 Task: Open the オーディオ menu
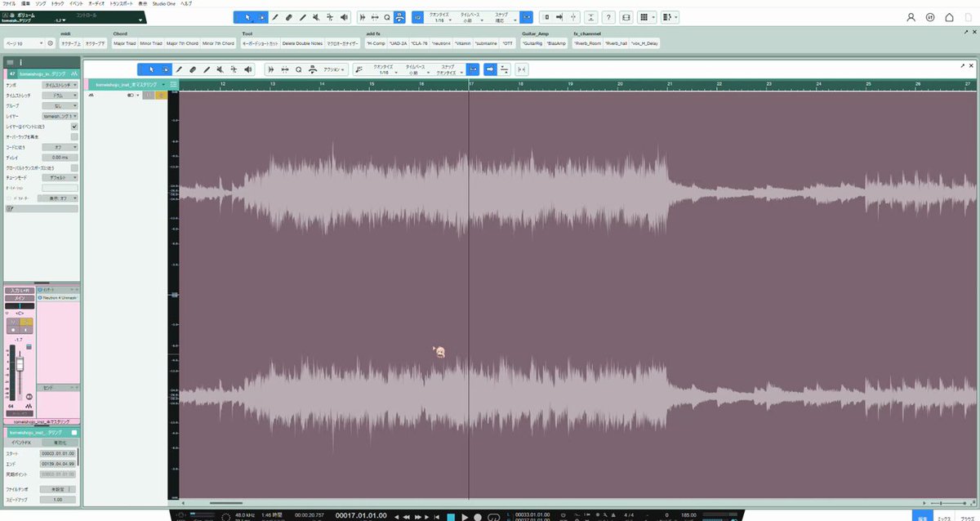click(96, 3)
